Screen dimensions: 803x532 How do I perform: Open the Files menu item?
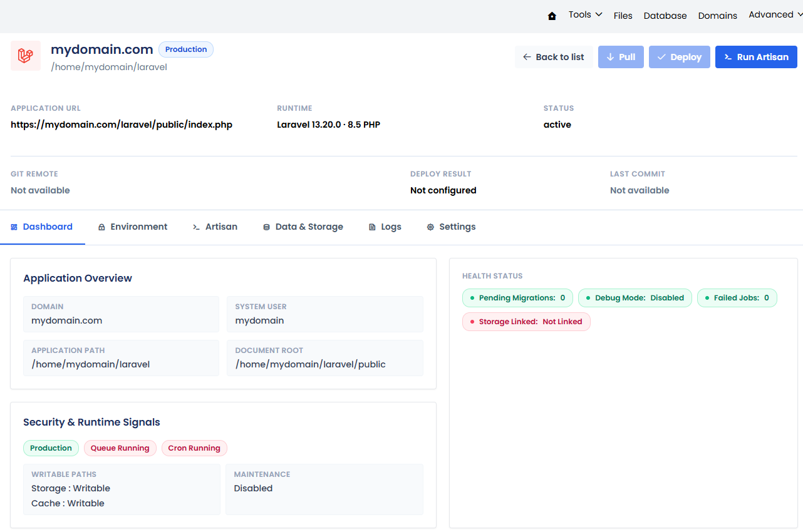pos(623,16)
